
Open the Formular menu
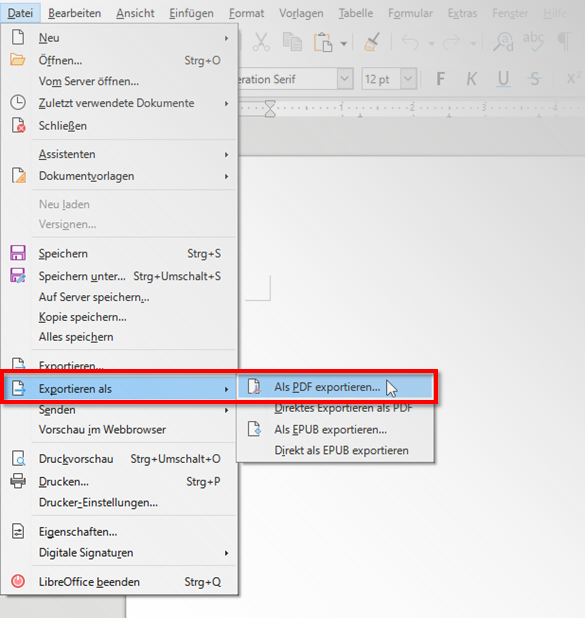tap(410, 13)
